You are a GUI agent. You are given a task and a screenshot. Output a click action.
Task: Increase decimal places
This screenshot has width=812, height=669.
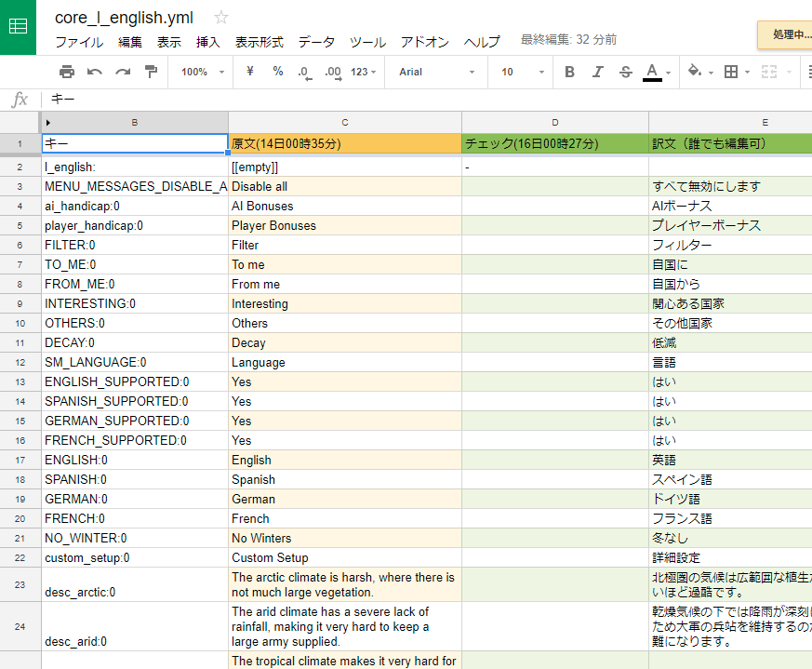point(333,73)
